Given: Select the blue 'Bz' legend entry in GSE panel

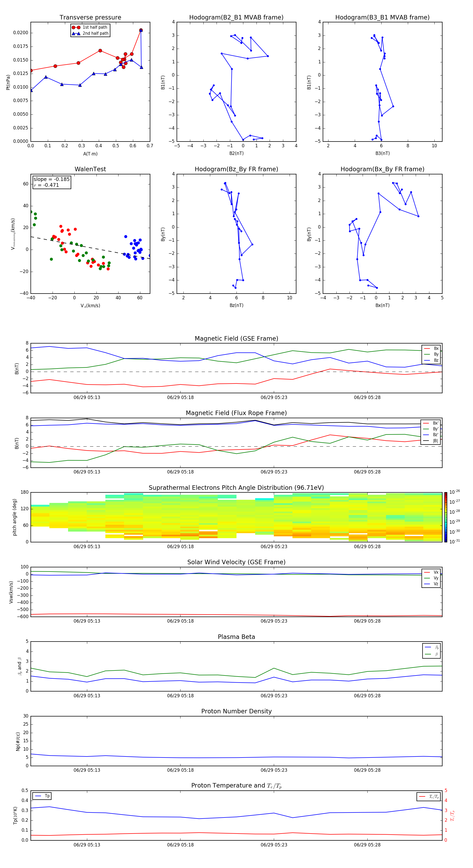Looking at the screenshot, I should [431, 360].
